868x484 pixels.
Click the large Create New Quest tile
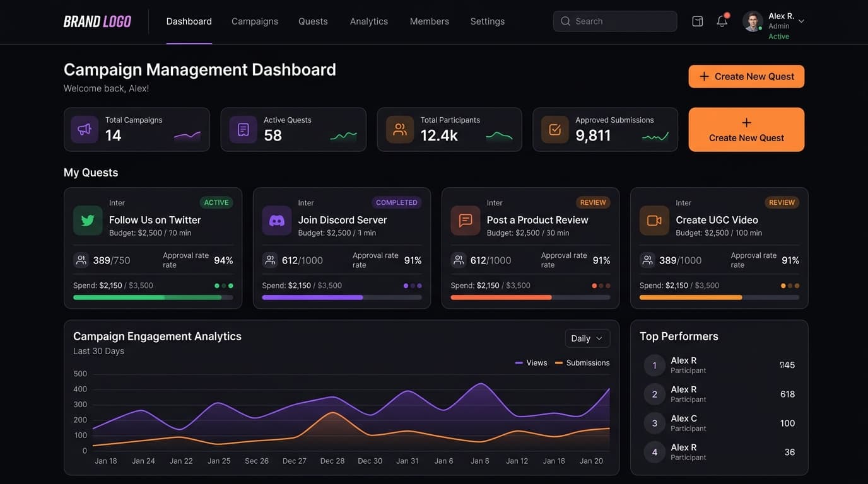[x=746, y=130]
